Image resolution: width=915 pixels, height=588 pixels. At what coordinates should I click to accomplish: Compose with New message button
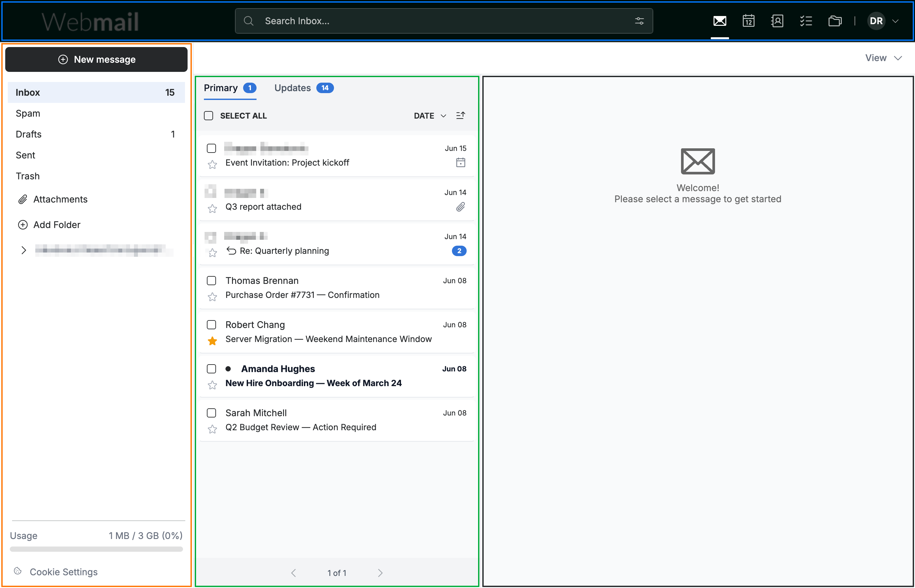point(96,59)
